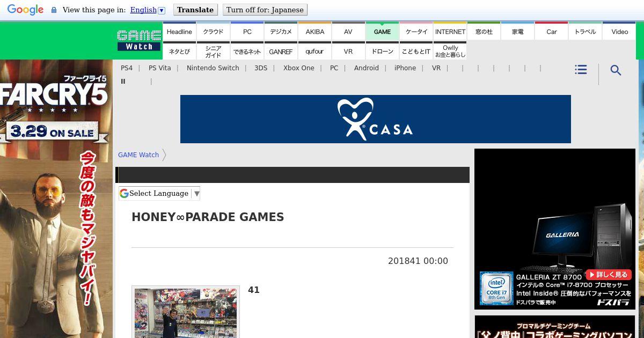644x338 pixels.
Task: Open the ネタとぴ tab
Action: pos(179,52)
